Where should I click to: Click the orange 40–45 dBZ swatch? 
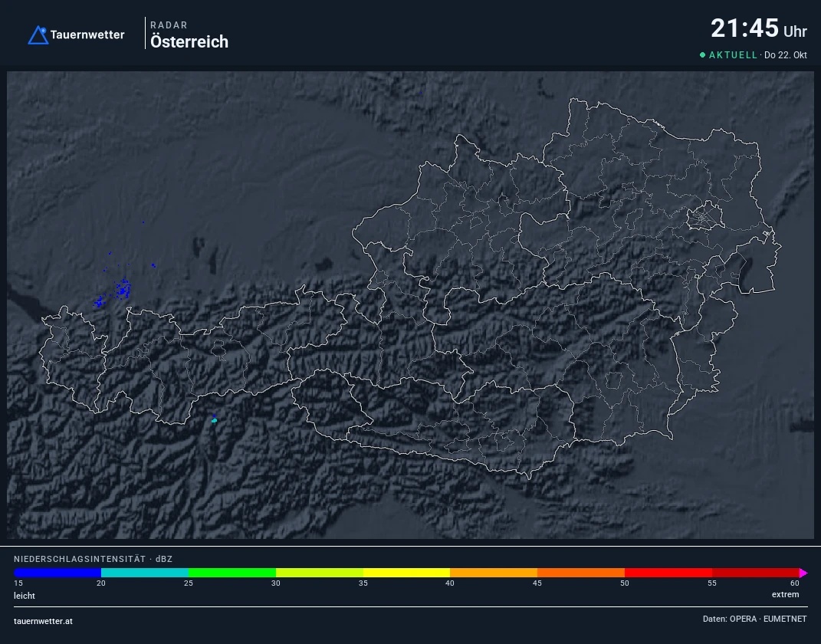click(494, 573)
